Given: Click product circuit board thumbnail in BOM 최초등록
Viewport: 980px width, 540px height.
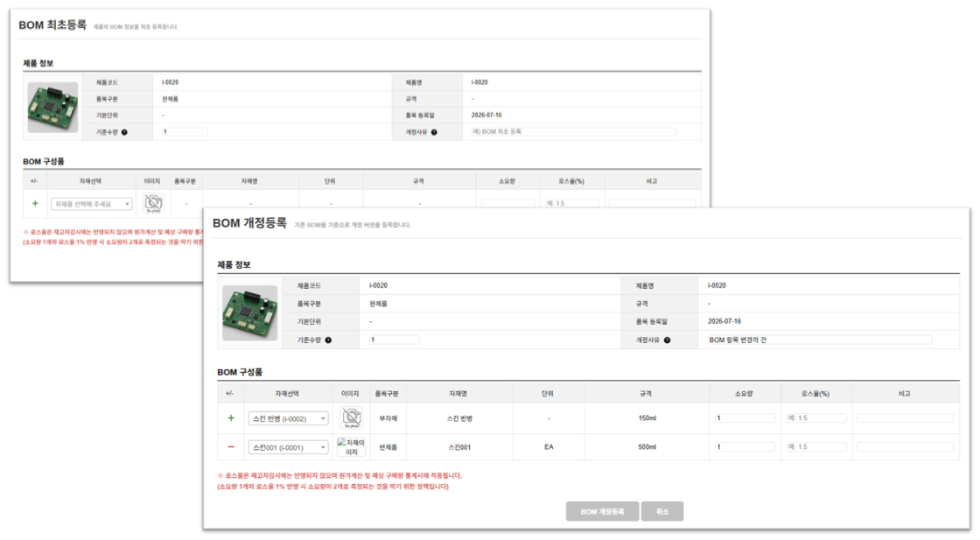Looking at the screenshot, I should tap(52, 108).
